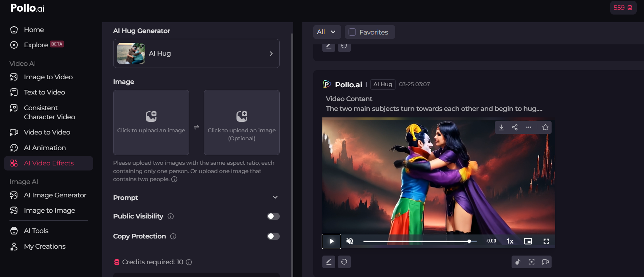Click the edit icon below the video

(x=329, y=262)
